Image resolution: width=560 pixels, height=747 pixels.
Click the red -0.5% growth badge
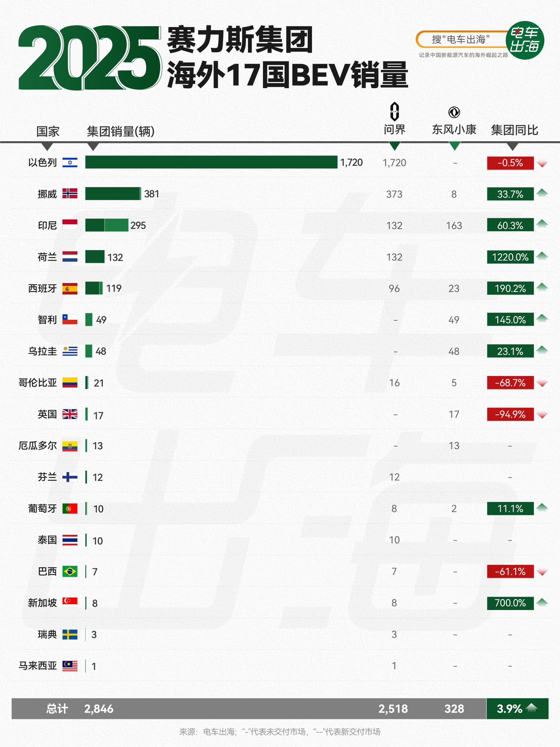(510, 163)
